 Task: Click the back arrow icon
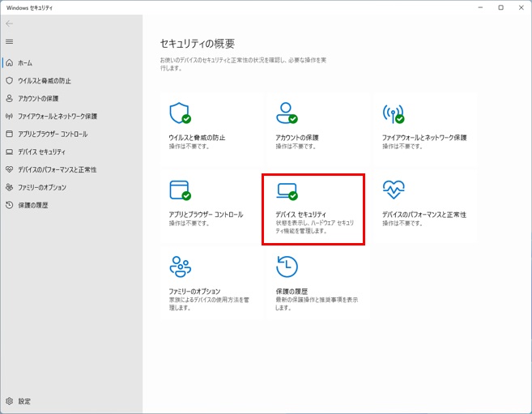tap(9, 23)
